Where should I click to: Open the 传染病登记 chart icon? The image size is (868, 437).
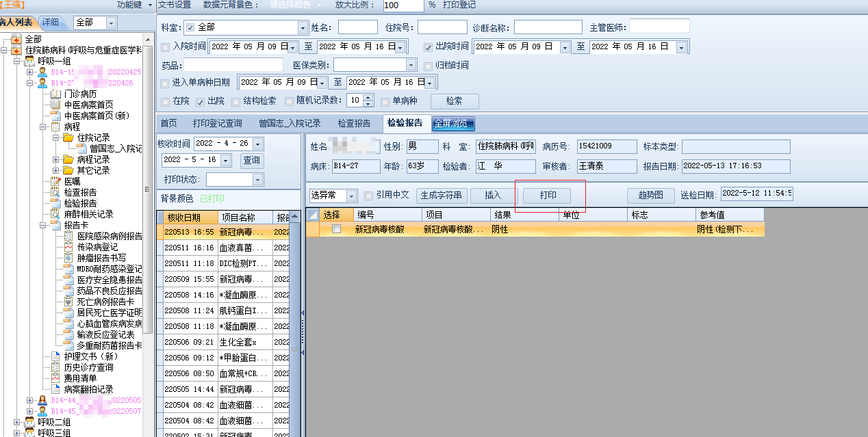pyautogui.click(x=68, y=247)
